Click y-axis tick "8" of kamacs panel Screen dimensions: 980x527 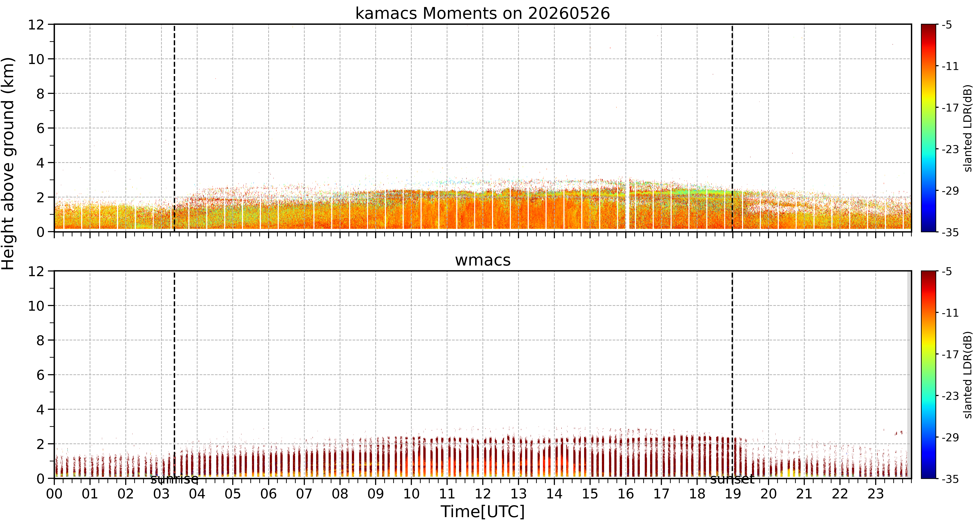coord(40,94)
